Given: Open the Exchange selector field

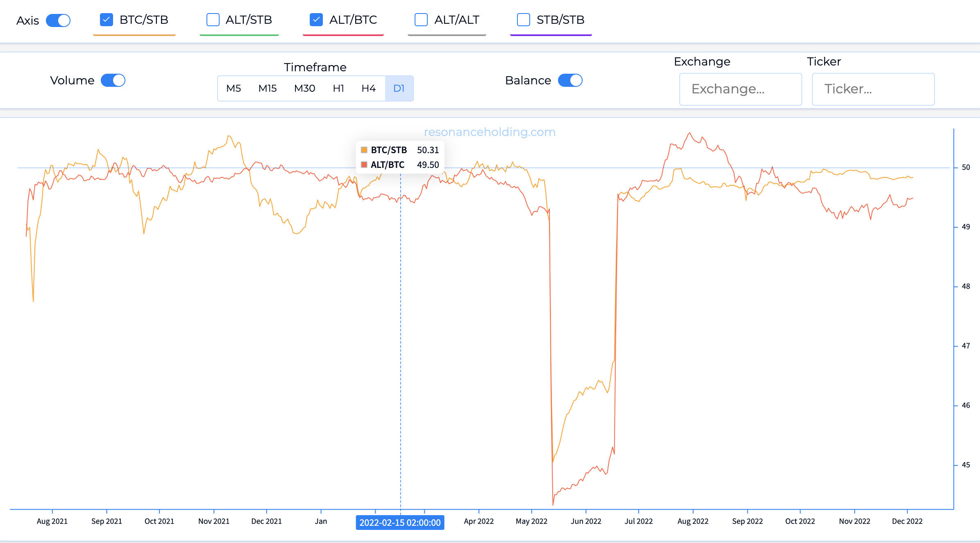Looking at the screenshot, I should (x=740, y=89).
